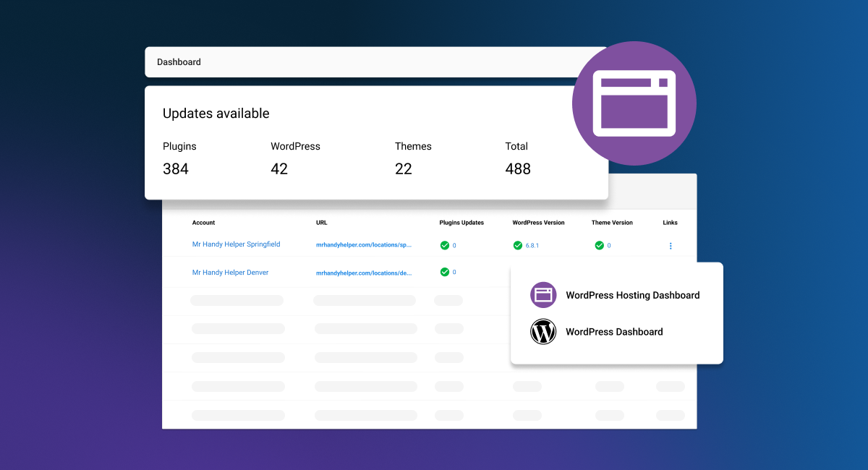
Task: Click the Theme Version column header
Action: click(x=612, y=223)
